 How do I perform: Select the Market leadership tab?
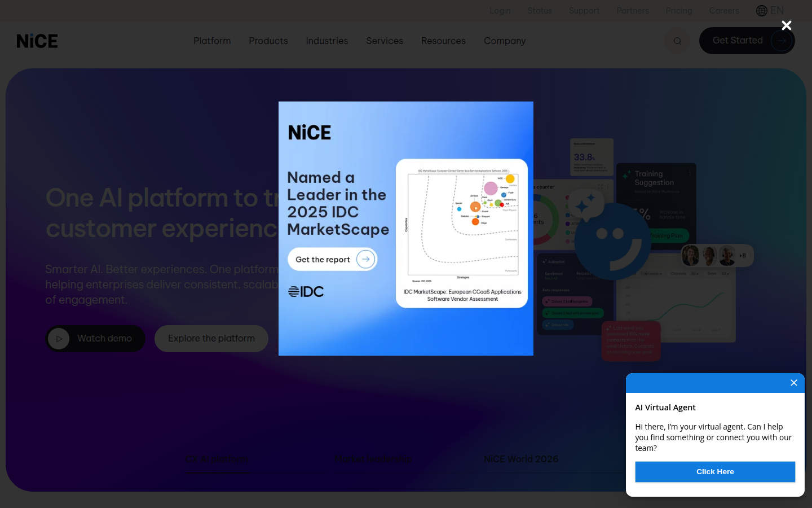(373, 459)
